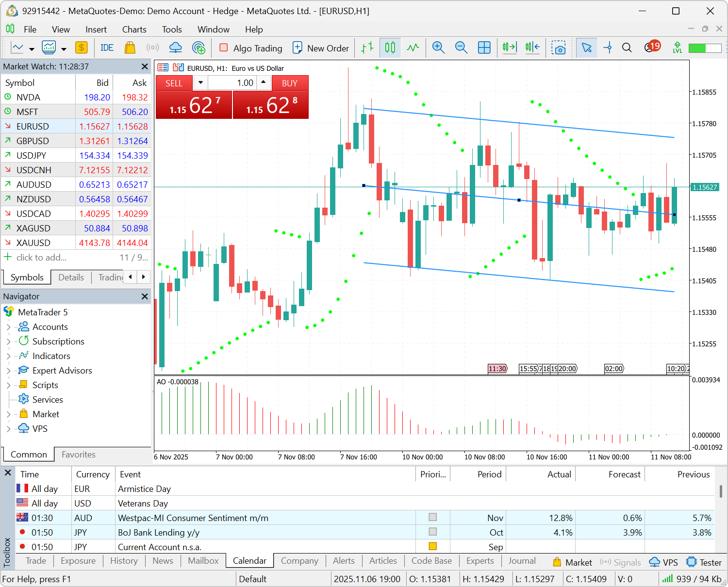The height and width of the screenshot is (587, 728).
Task: Open the Tools menu
Action: [x=172, y=29]
